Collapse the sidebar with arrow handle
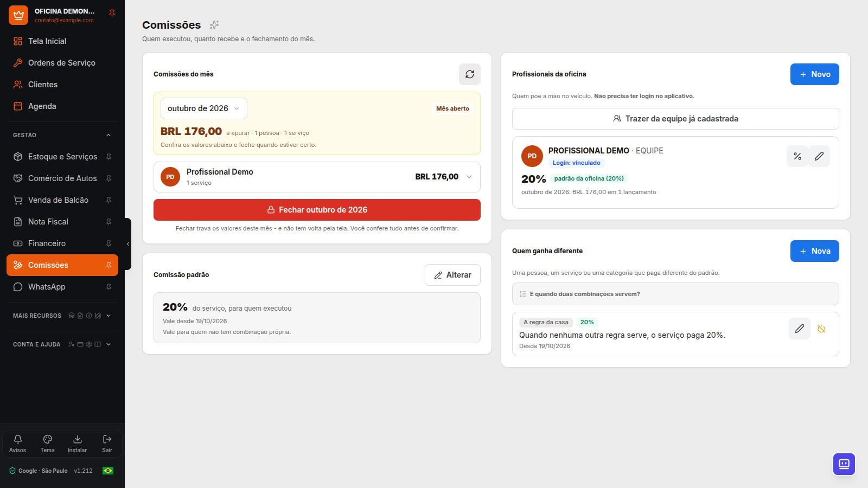The image size is (868, 488). point(128,244)
